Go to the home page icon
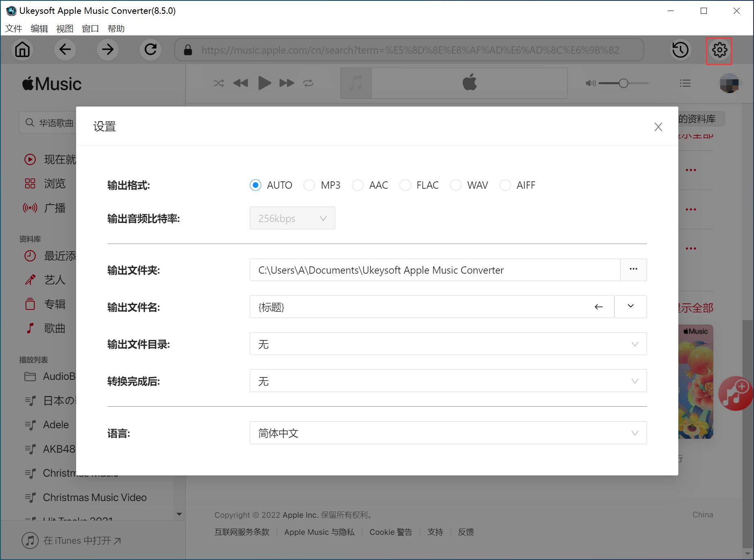The width and height of the screenshot is (754, 560). point(22,50)
